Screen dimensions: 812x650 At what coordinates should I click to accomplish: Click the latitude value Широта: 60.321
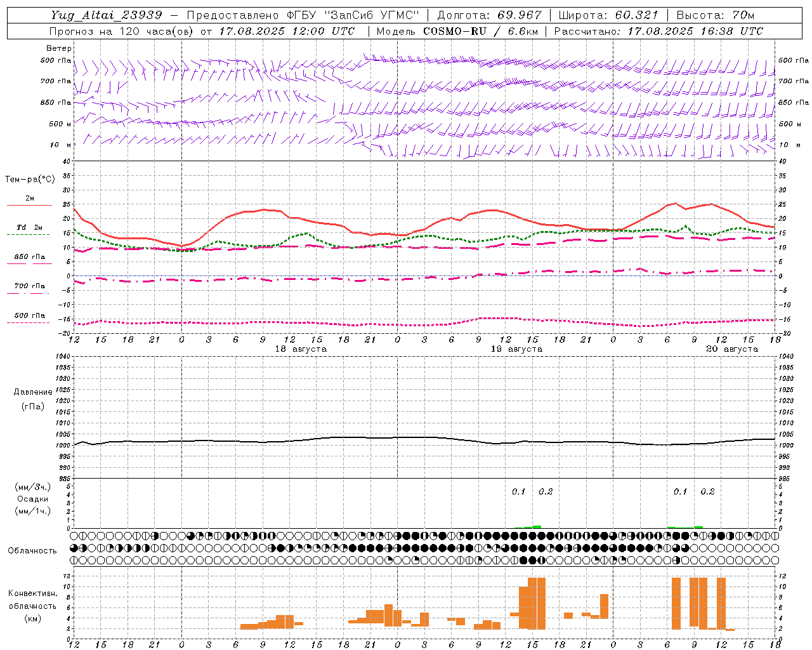tap(608, 15)
